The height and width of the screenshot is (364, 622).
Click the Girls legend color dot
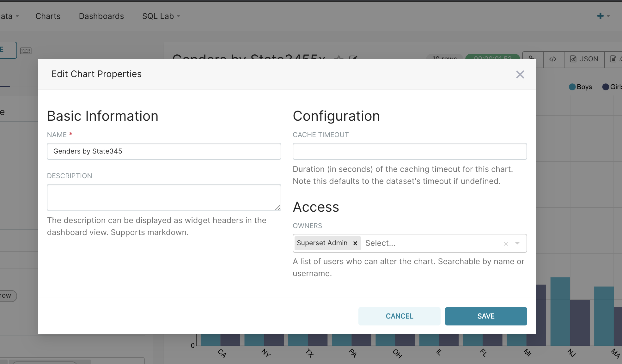tap(606, 87)
